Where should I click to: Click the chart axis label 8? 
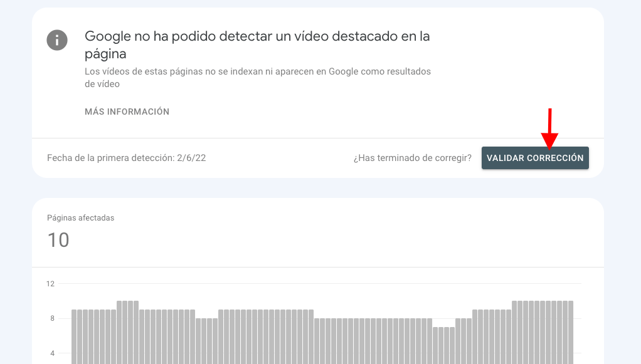click(x=52, y=318)
